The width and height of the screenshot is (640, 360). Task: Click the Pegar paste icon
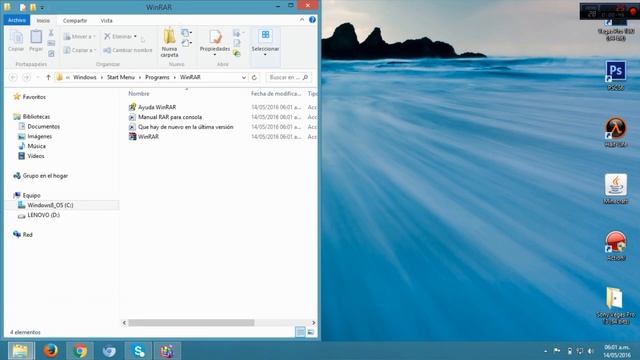(36, 41)
